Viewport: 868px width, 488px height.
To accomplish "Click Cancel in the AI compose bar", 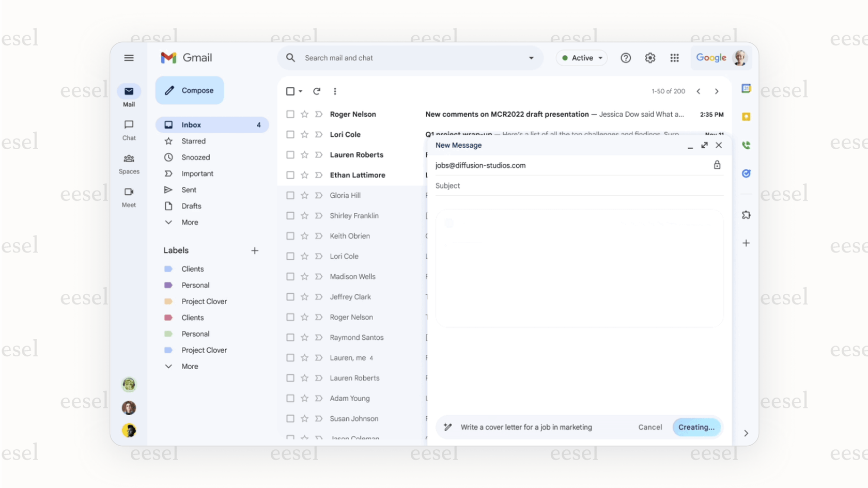I will pos(650,427).
